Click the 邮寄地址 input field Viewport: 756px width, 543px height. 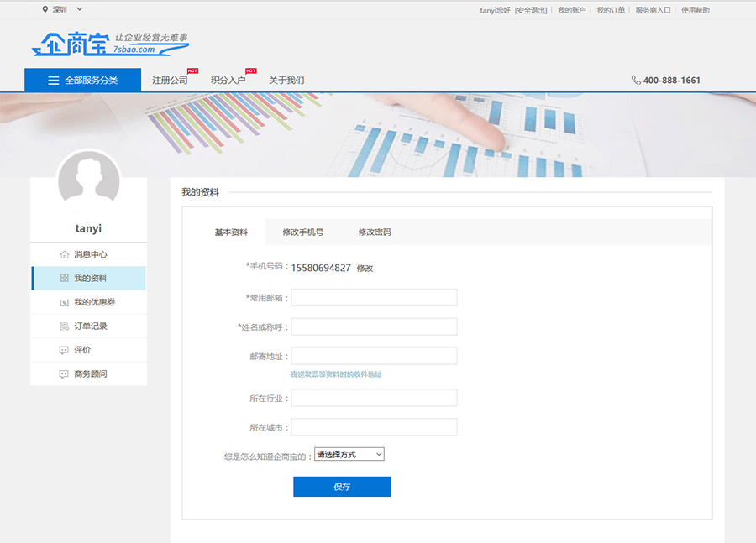[374, 356]
